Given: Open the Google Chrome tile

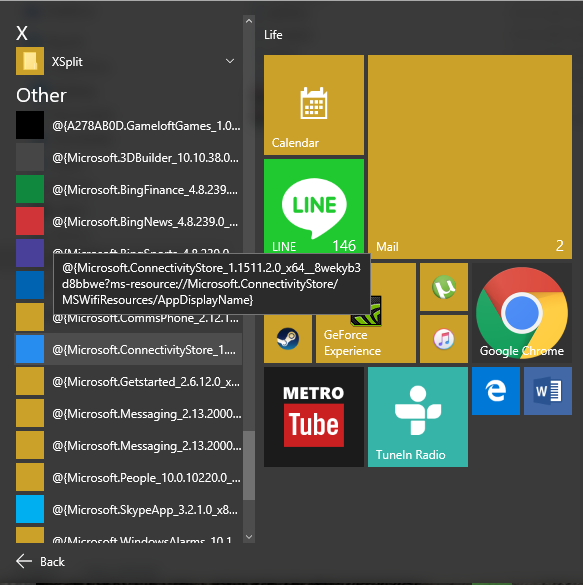Looking at the screenshot, I should (522, 313).
